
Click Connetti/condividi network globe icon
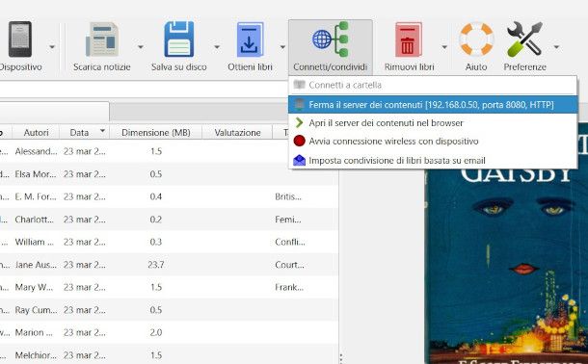coord(331,39)
